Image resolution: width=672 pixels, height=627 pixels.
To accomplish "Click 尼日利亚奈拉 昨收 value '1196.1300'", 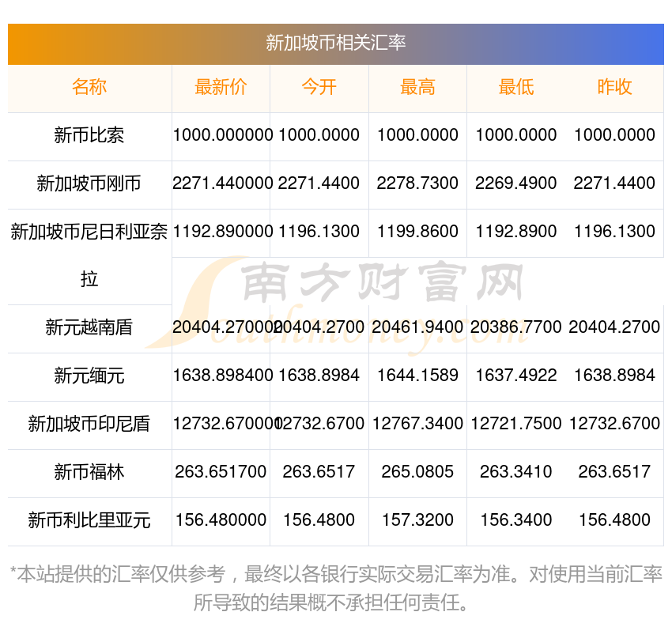I will [614, 232].
